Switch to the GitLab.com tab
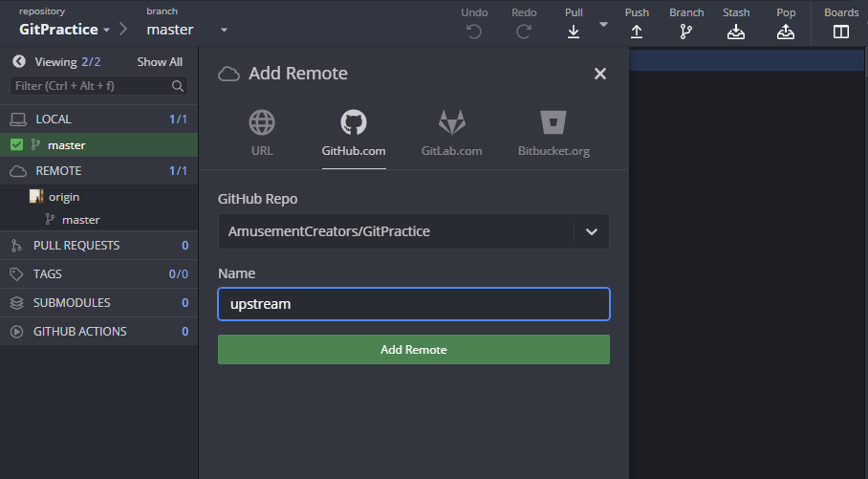Viewport: 868px width, 479px height. (452, 134)
